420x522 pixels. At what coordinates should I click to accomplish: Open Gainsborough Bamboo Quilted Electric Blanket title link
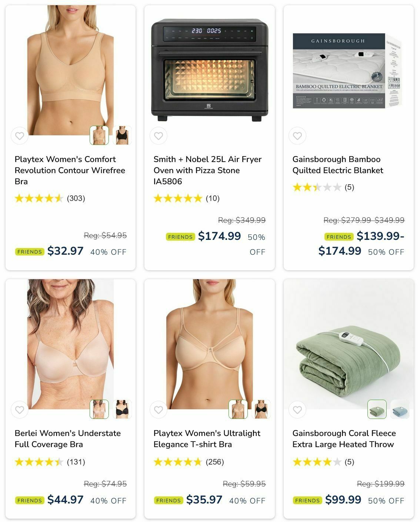(x=338, y=165)
